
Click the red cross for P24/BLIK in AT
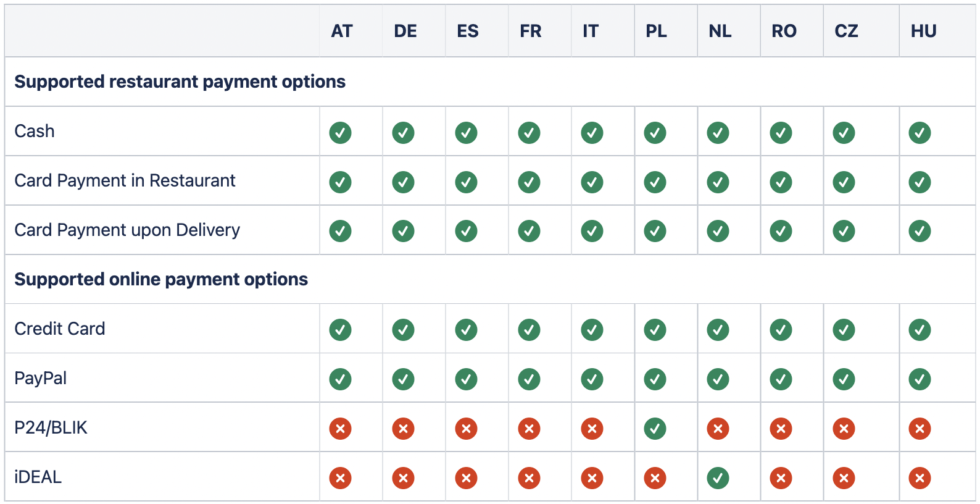point(340,429)
